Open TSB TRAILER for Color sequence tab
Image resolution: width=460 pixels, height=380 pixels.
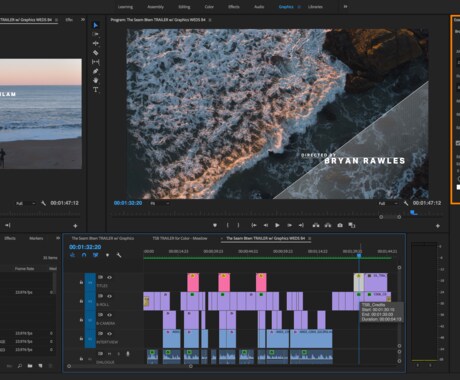[180, 238]
